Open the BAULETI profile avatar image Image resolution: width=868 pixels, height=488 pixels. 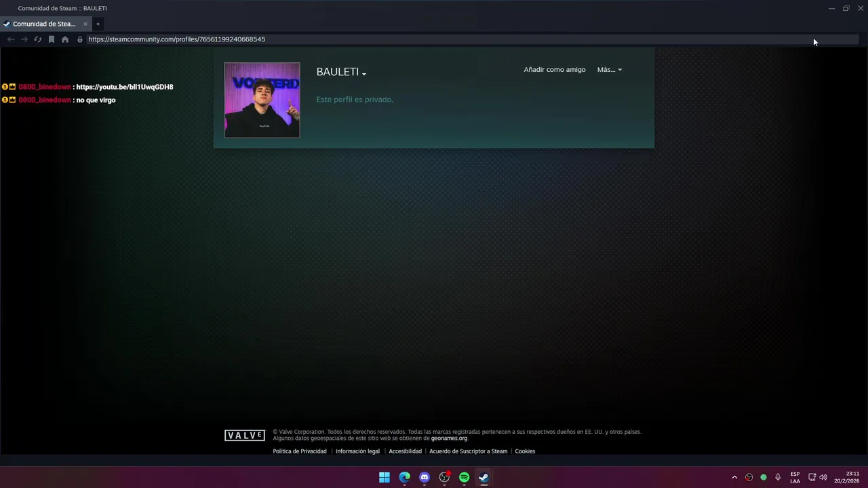262,100
